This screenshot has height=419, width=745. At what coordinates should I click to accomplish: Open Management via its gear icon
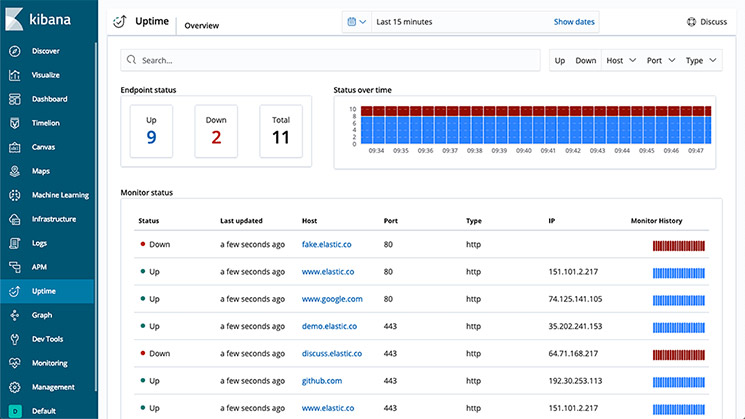pos(15,387)
